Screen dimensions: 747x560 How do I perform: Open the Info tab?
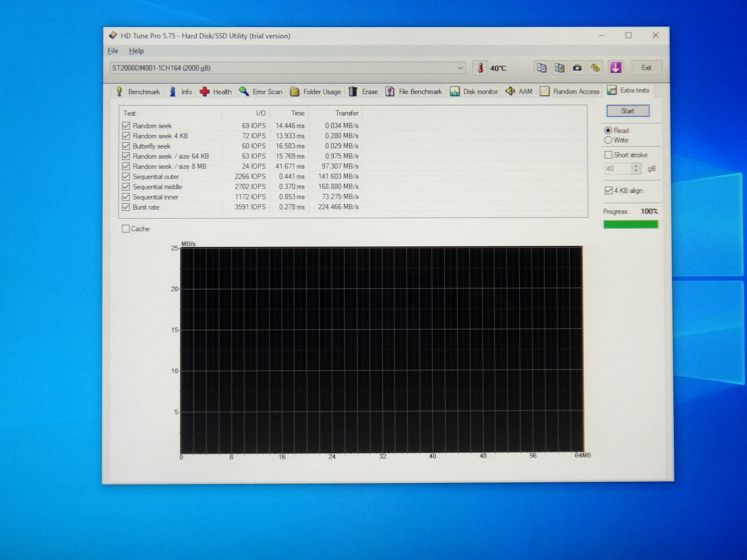tap(180, 92)
